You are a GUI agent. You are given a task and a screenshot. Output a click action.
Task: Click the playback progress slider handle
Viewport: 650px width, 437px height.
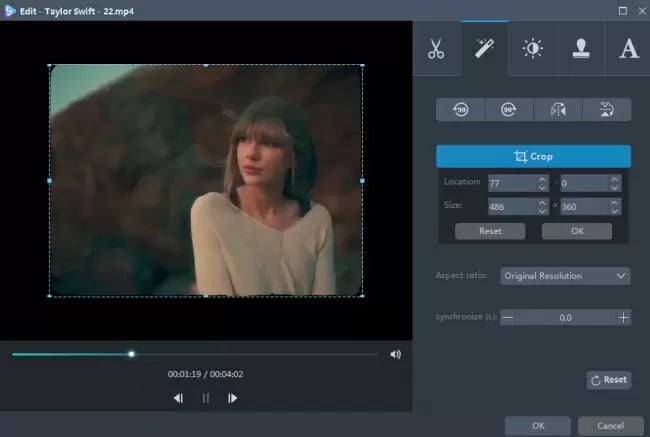(131, 353)
